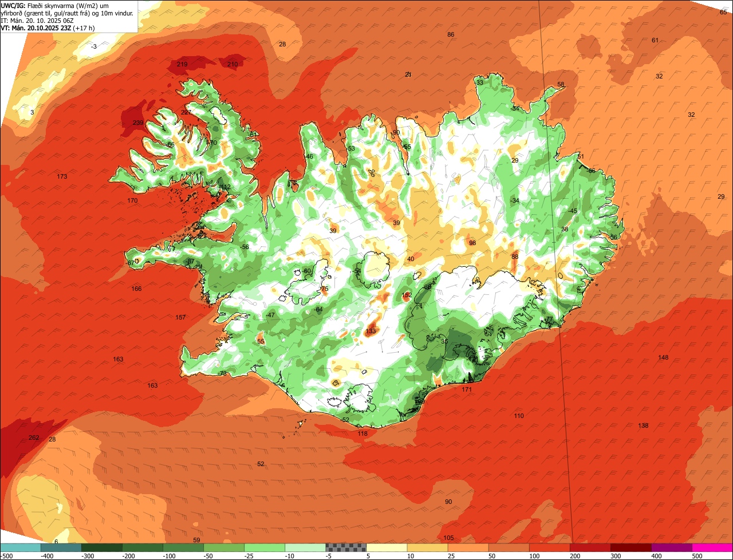The width and height of the screenshot is (733, 560).
Task: Click the legend swatch between 300 and 400
Action: (x=630, y=547)
